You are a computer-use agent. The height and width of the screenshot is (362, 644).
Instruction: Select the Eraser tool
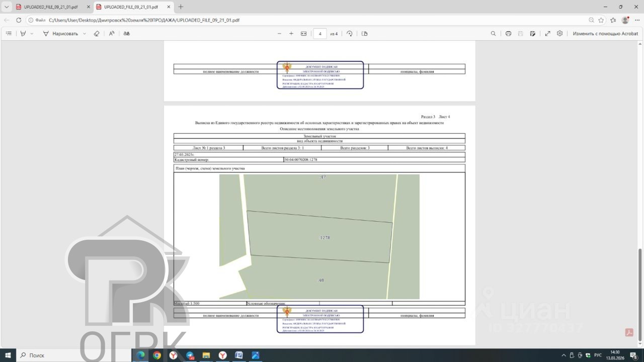tap(97, 34)
